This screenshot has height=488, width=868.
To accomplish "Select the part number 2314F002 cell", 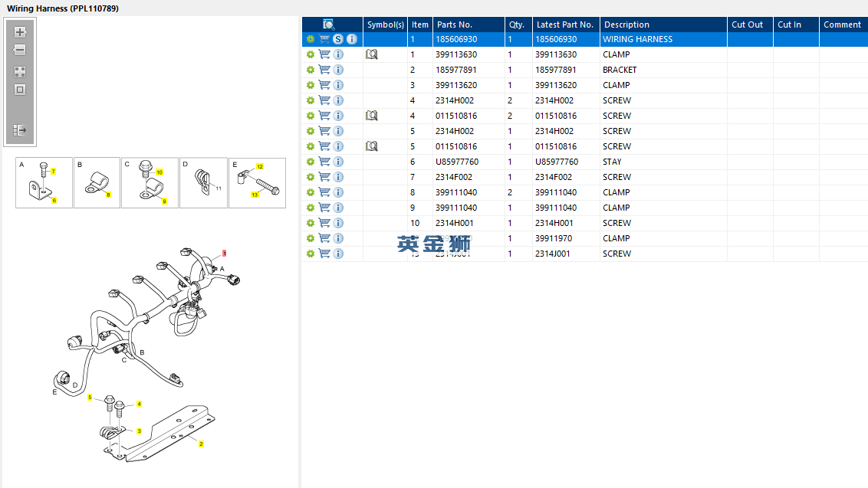I will [469, 177].
